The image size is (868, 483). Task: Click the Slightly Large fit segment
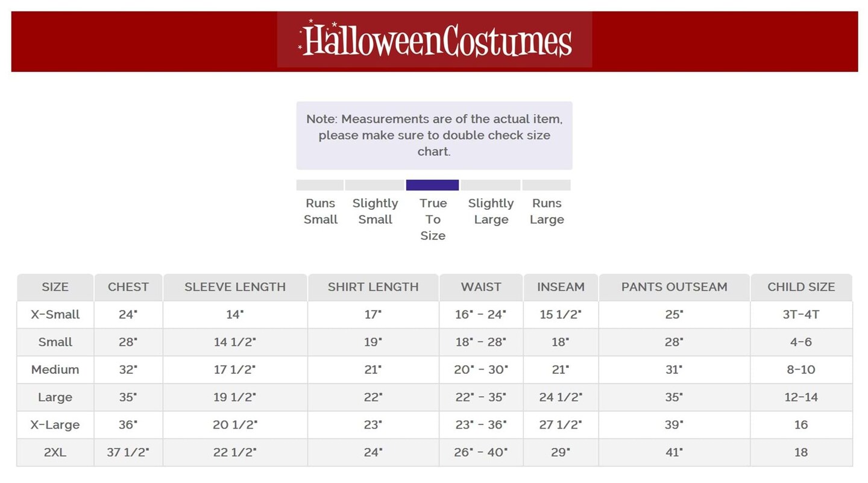point(491,185)
